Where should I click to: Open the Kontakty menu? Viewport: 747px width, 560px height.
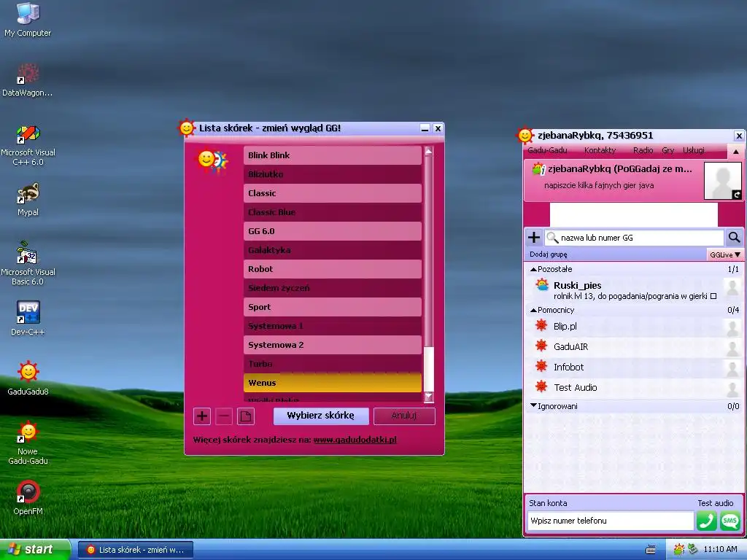[600, 150]
